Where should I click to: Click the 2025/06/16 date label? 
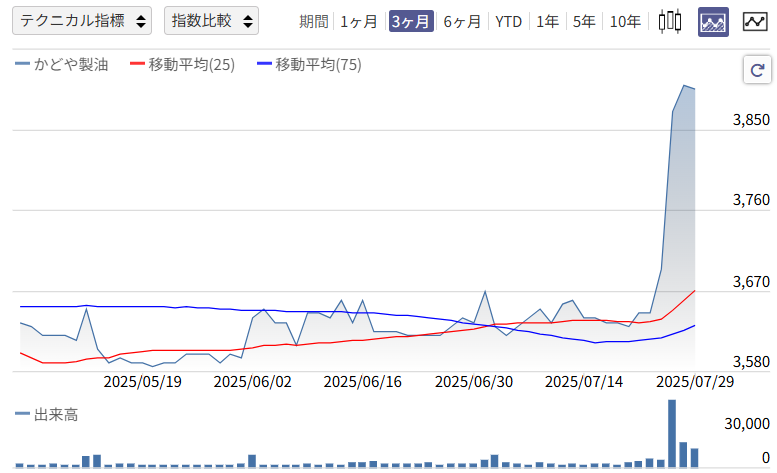point(362,382)
